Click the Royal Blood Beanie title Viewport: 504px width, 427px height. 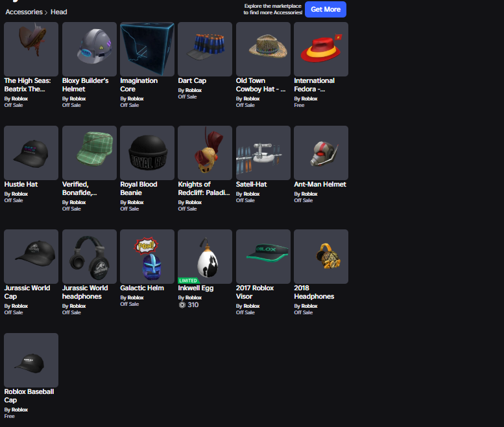click(x=139, y=189)
